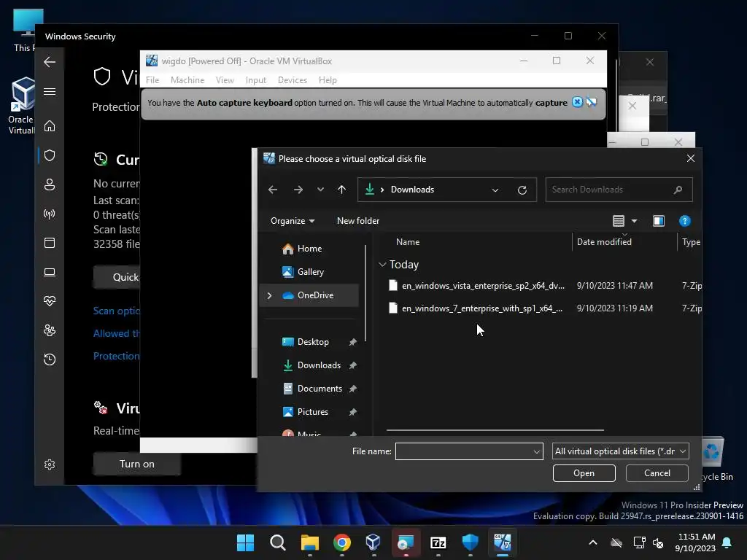The width and height of the screenshot is (747, 560).
Task: Open Home in Windows Security sidebar
Action: coord(50,126)
